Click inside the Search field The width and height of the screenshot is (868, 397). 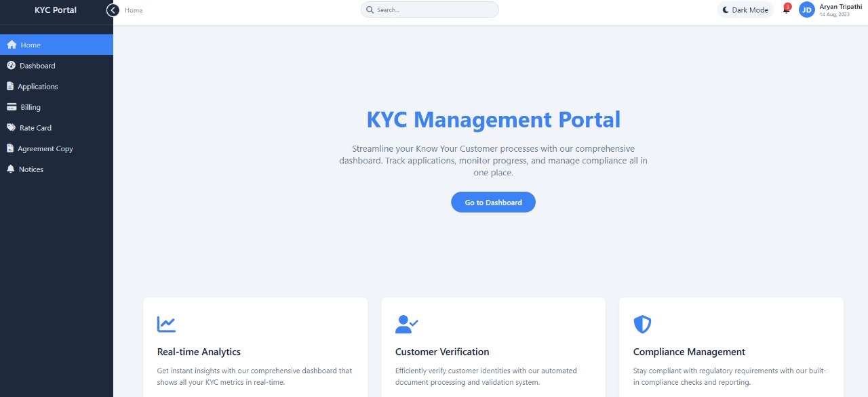429,9
